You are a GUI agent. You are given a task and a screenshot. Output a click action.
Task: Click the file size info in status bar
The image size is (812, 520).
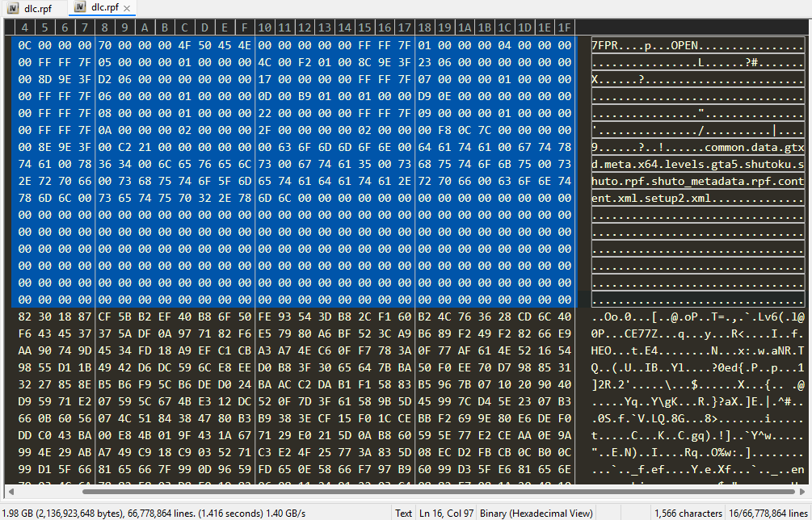point(154,514)
